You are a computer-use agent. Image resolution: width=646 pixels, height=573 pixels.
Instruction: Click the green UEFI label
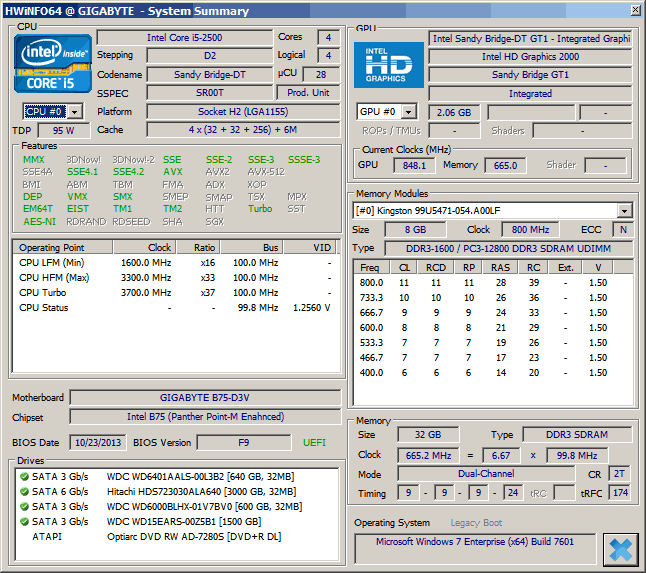(x=314, y=443)
